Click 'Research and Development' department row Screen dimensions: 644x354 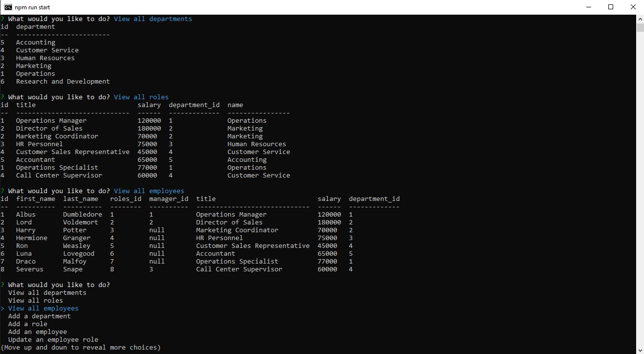(63, 82)
